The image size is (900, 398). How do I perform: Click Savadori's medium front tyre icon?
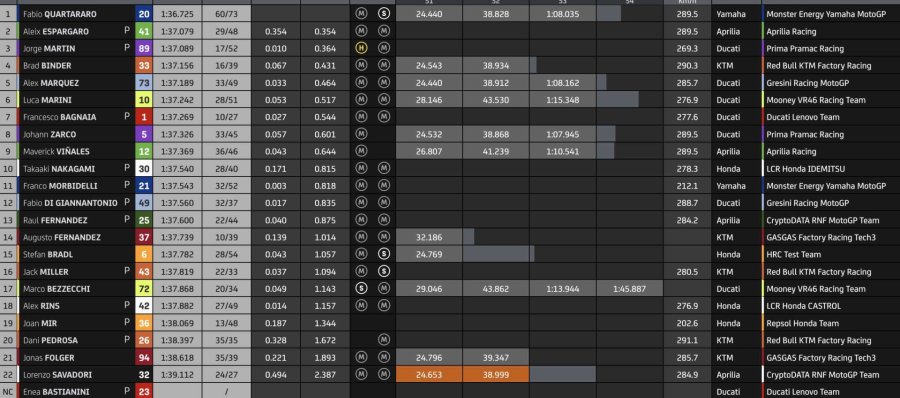click(x=361, y=374)
